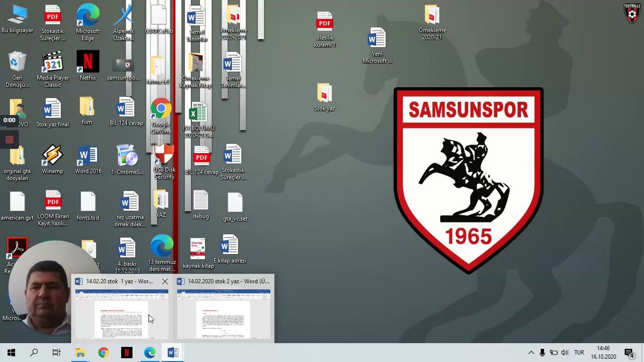Select the tatma tel folder icon
The height and width of the screenshot is (362, 644).
pyautogui.click(x=157, y=70)
